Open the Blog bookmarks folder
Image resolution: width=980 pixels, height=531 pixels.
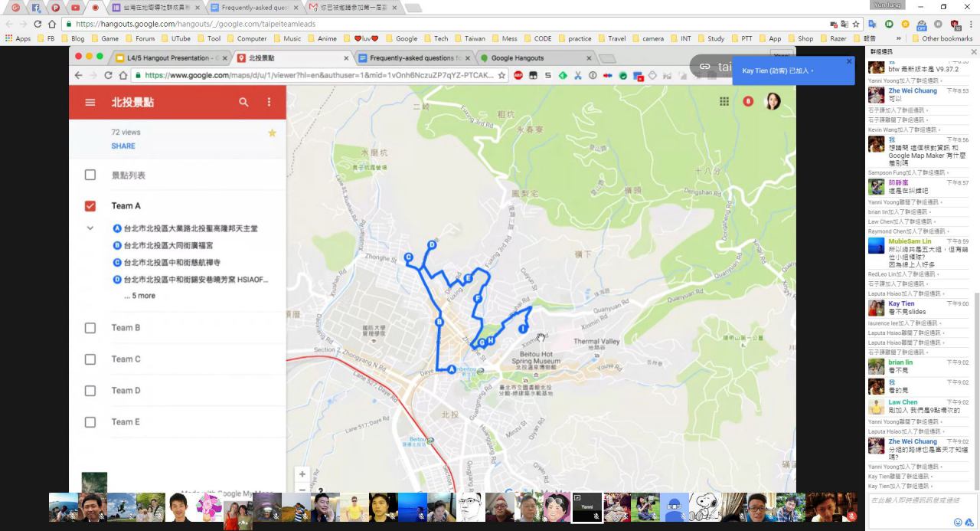(x=73, y=38)
